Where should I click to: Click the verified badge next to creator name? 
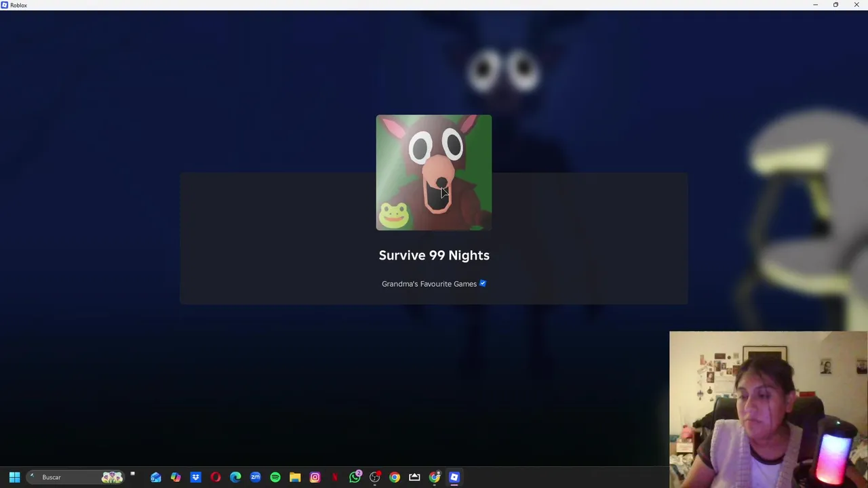(x=483, y=283)
